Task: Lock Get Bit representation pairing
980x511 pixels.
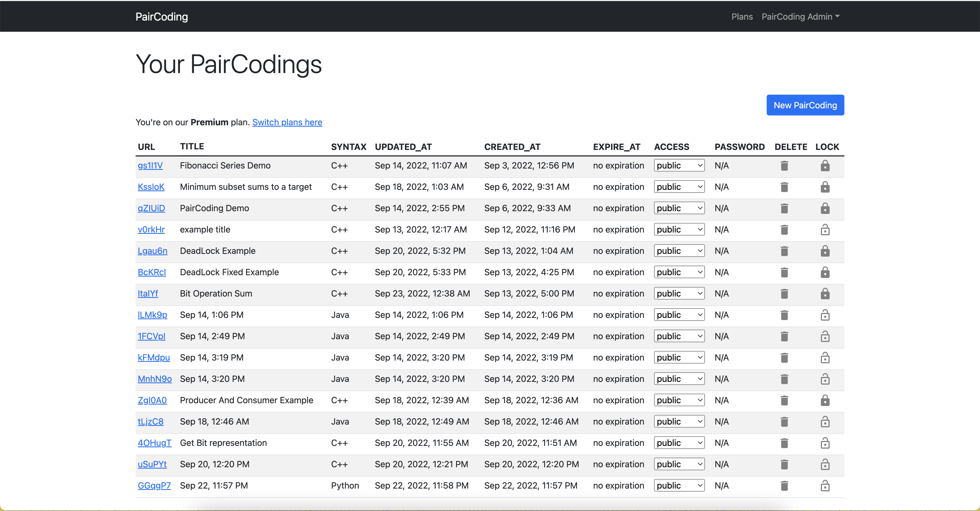Action: pos(825,443)
